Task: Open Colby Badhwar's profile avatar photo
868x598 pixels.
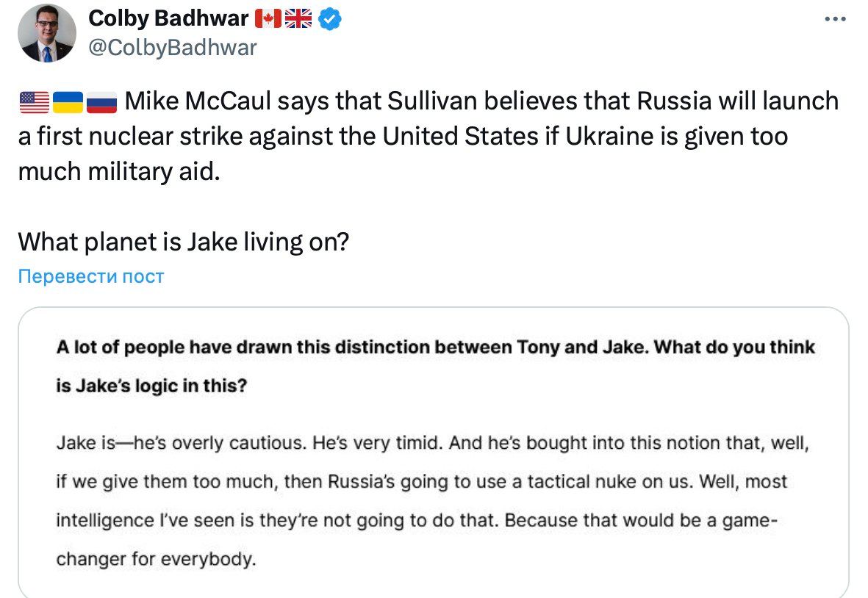Action: 47,33
